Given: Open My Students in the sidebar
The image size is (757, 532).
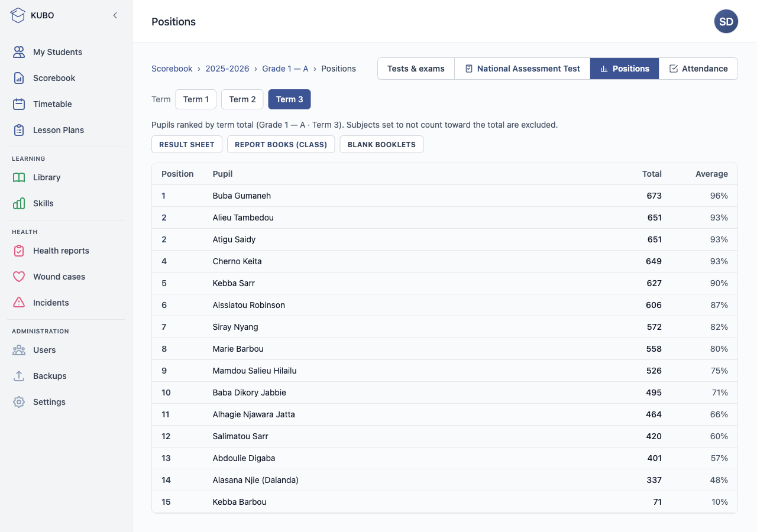Looking at the screenshot, I should tap(66, 52).
